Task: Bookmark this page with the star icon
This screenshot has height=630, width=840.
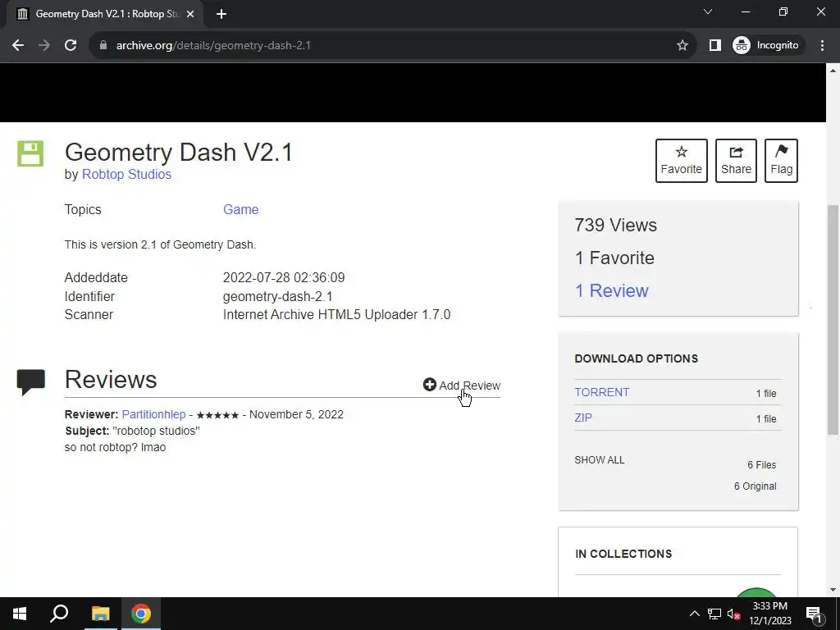Action: [682, 46]
